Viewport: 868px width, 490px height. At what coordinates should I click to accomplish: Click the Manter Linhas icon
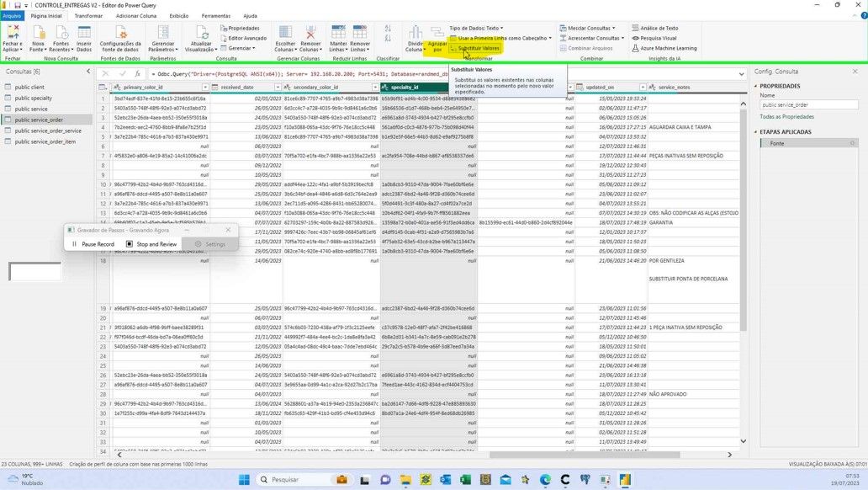(x=338, y=32)
